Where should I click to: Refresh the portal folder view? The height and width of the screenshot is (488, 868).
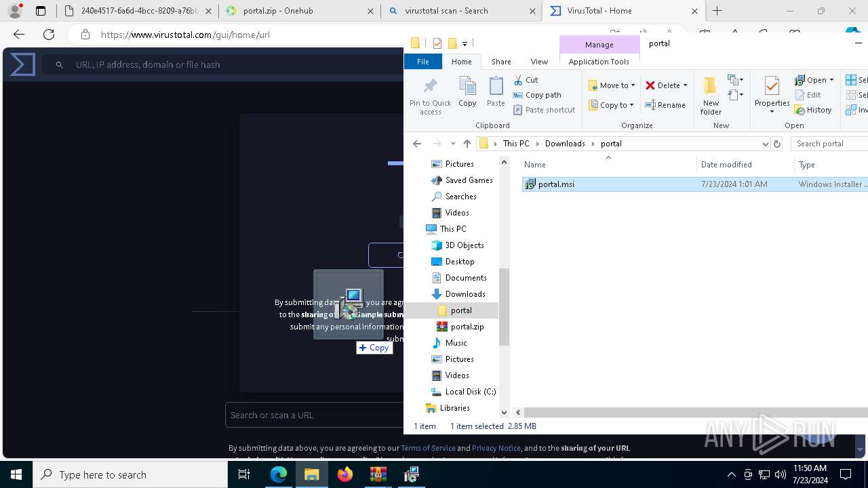pos(777,144)
